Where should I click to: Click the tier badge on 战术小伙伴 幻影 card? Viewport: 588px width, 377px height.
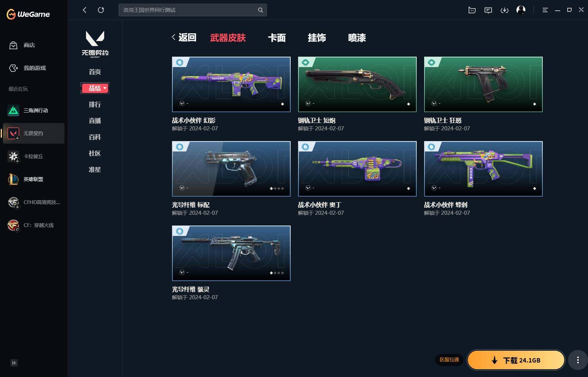click(x=180, y=63)
